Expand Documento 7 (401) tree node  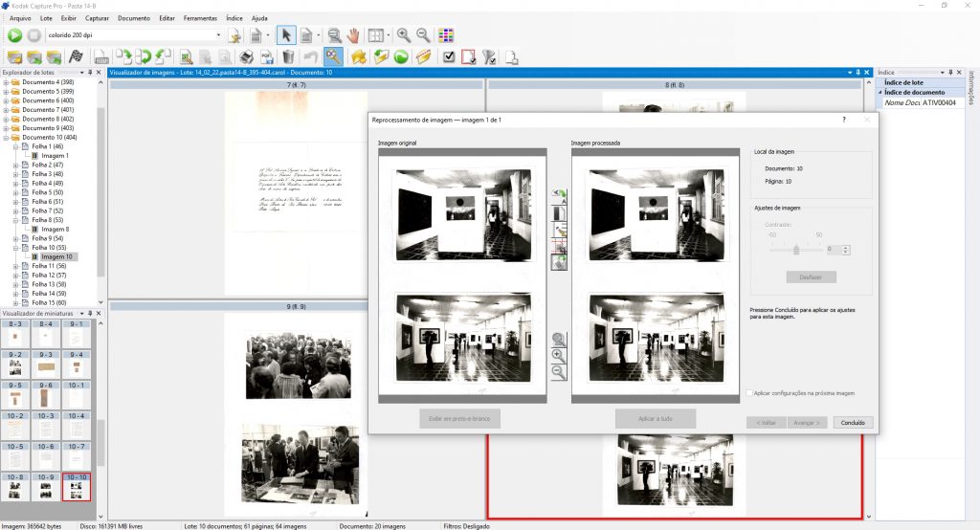click(7, 109)
